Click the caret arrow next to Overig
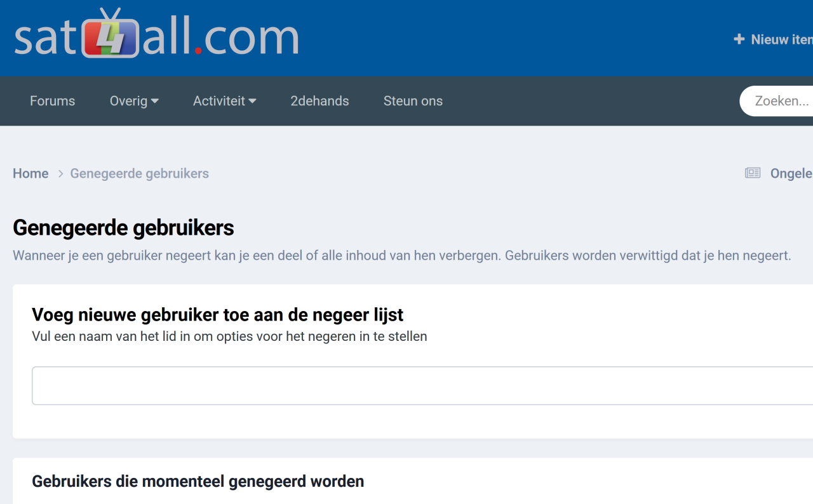Viewport: 813px width, 504px height. click(x=154, y=101)
